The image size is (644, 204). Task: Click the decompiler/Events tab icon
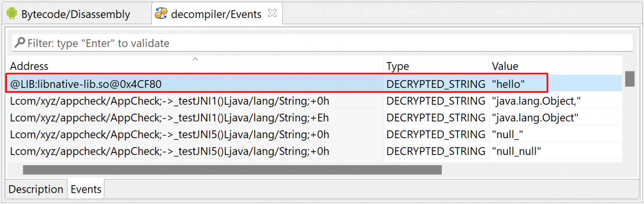tap(161, 14)
